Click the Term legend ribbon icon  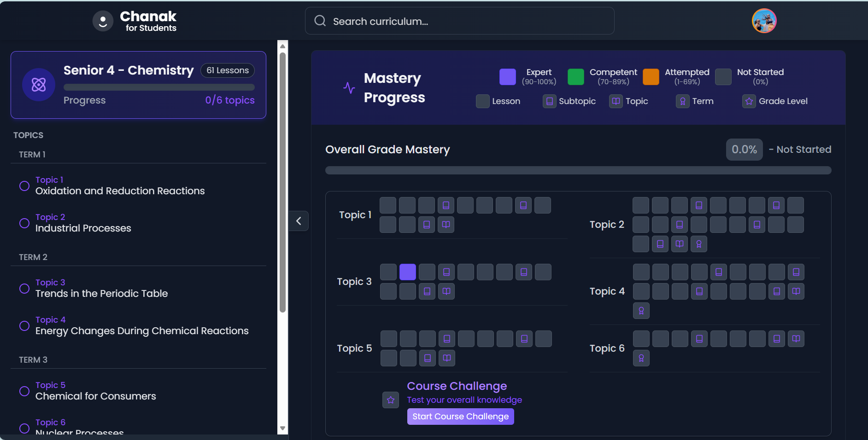(682, 101)
